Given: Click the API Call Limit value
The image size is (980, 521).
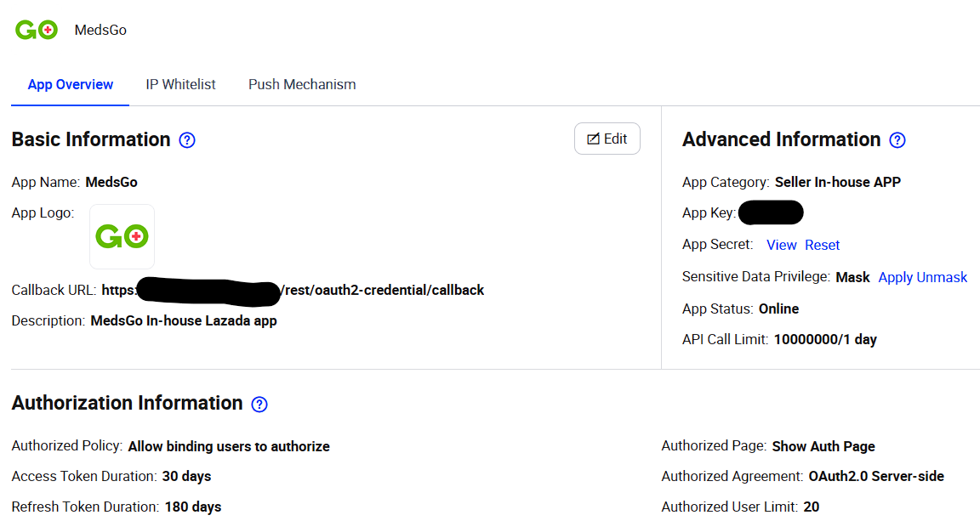Looking at the screenshot, I should coord(825,340).
